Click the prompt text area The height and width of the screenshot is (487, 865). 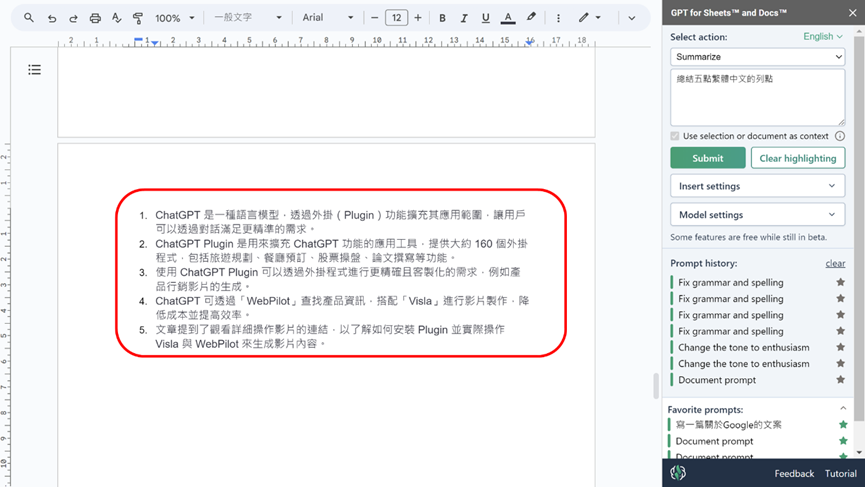coord(757,98)
